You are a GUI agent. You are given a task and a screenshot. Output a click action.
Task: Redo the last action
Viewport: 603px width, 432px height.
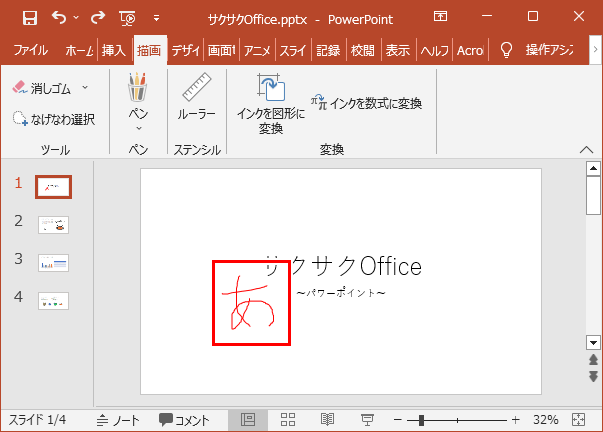pos(98,17)
